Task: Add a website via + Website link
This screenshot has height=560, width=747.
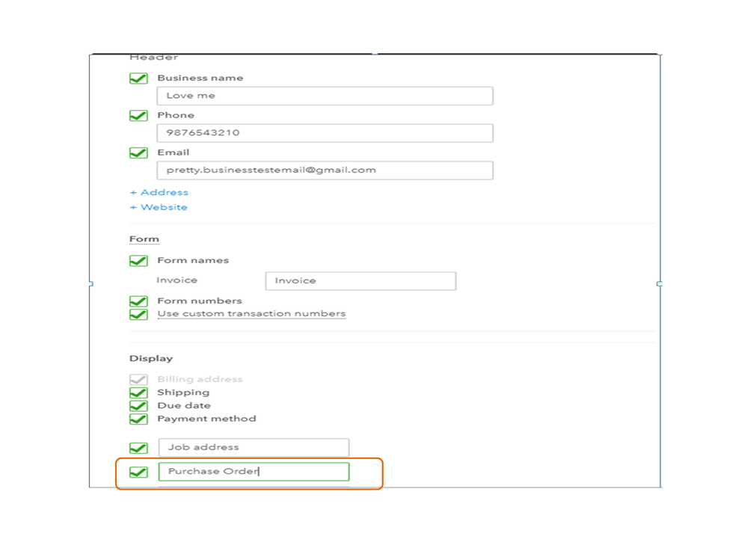Action: tap(159, 207)
